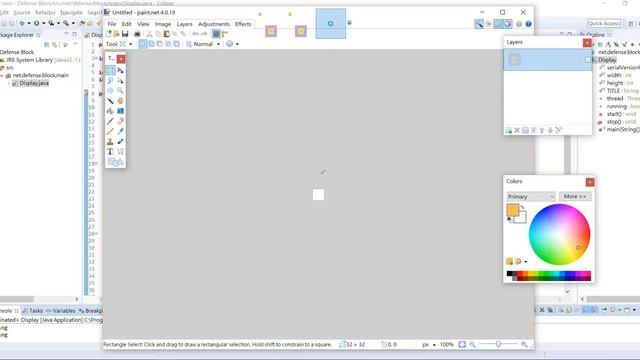Set selection mode to Replace
Screen dimensions: 640x360
pos(143,44)
